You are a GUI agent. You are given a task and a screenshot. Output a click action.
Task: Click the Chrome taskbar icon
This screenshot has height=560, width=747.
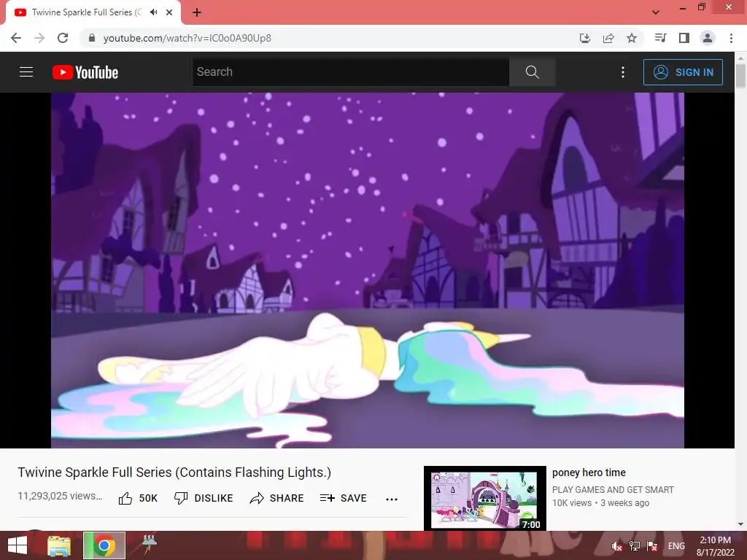pyautogui.click(x=104, y=545)
